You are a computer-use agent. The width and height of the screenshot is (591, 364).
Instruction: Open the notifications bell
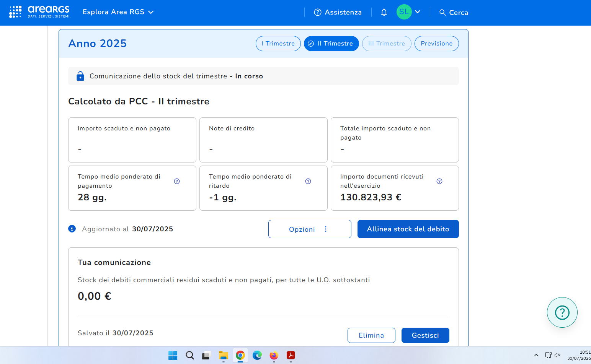click(x=384, y=12)
